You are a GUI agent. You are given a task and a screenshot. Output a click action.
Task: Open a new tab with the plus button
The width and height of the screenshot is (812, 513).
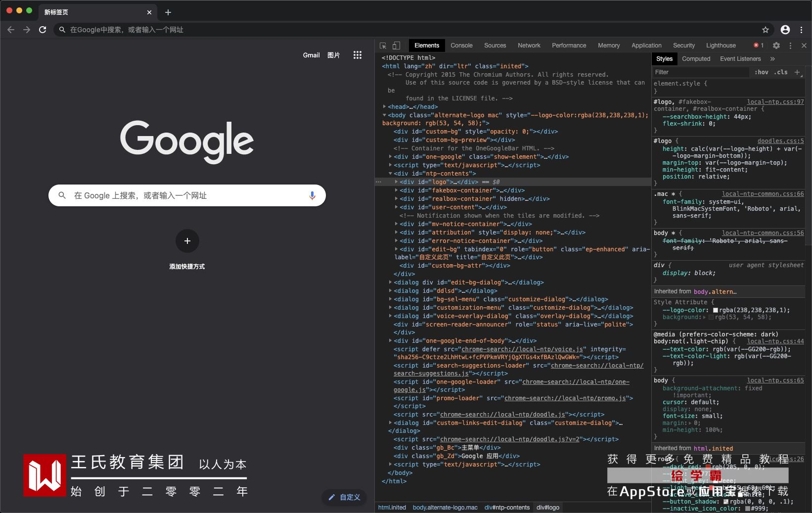click(x=168, y=12)
